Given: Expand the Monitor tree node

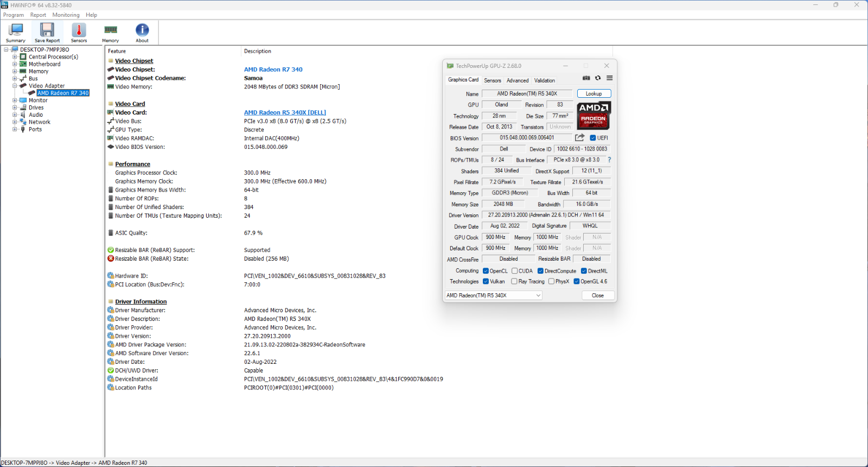Looking at the screenshot, I should point(15,100).
